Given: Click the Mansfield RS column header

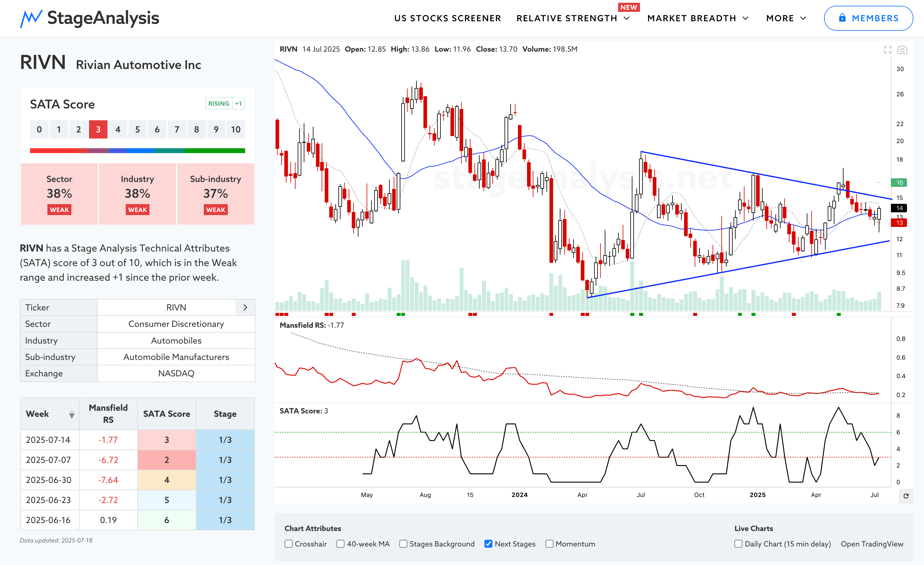Looking at the screenshot, I should tap(108, 414).
